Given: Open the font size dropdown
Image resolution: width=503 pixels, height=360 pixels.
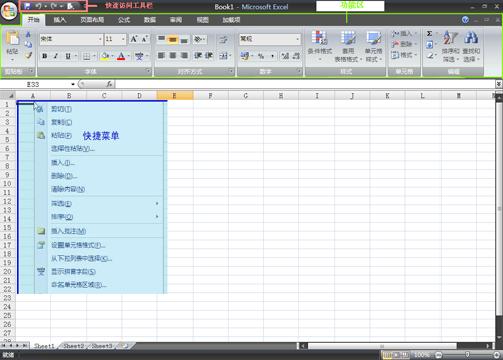Looking at the screenshot, I should pos(123,39).
